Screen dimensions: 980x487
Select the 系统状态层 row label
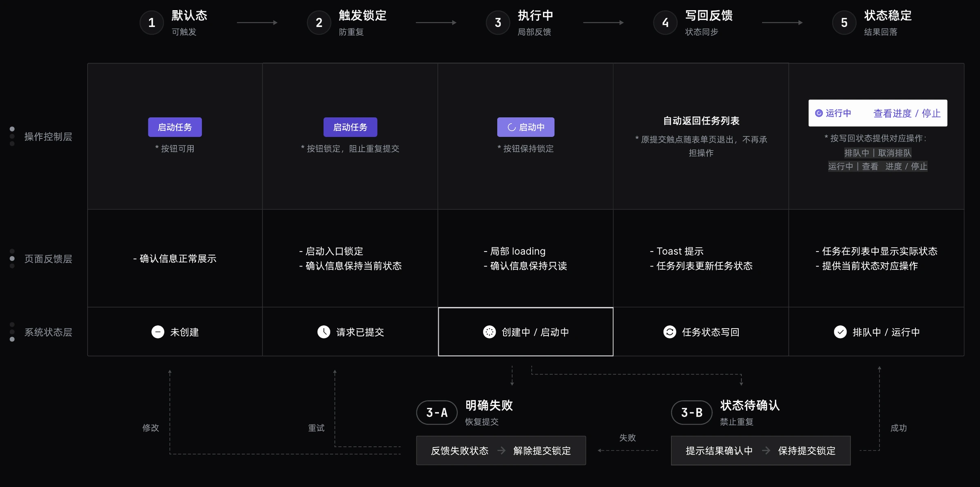[x=48, y=332]
